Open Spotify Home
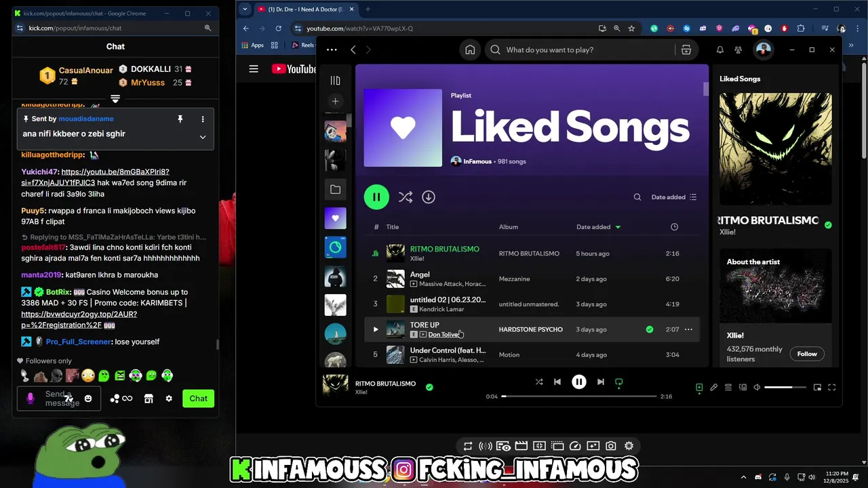 (x=470, y=49)
